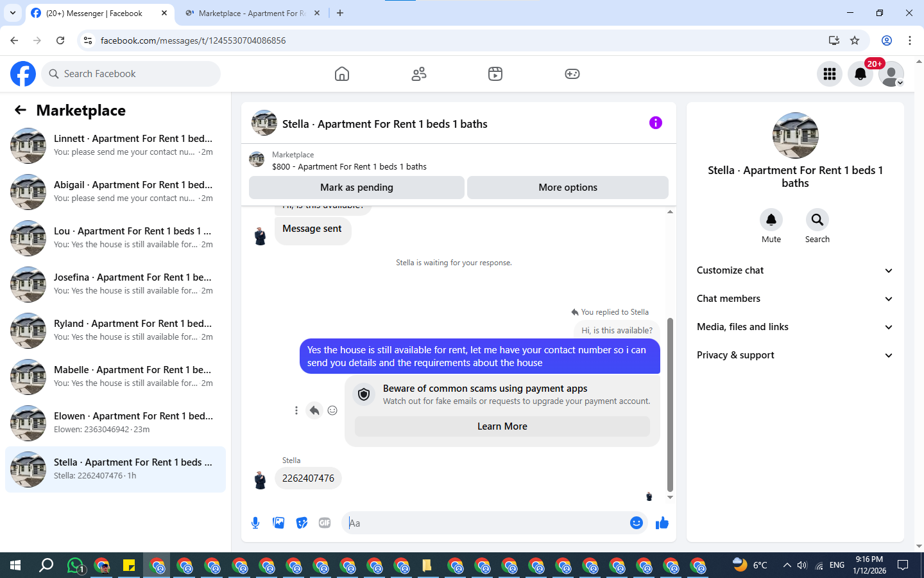Bookmark this page star icon

tap(855, 40)
